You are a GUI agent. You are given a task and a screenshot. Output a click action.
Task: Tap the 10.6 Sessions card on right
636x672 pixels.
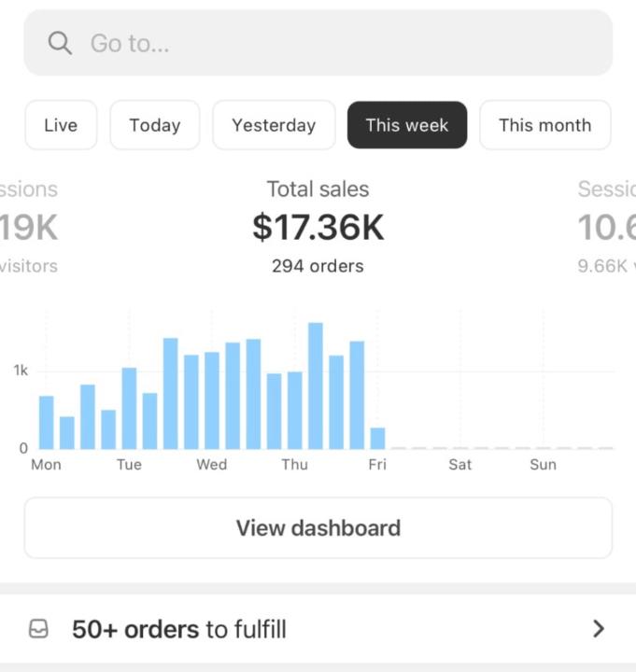(x=607, y=228)
